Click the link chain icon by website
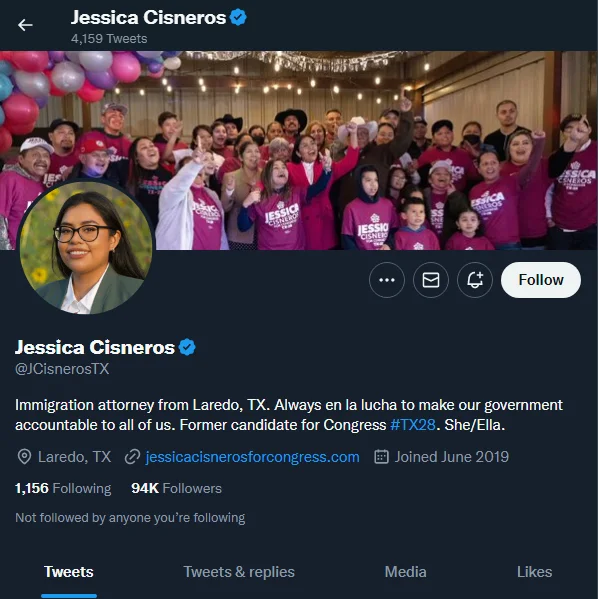 132,457
